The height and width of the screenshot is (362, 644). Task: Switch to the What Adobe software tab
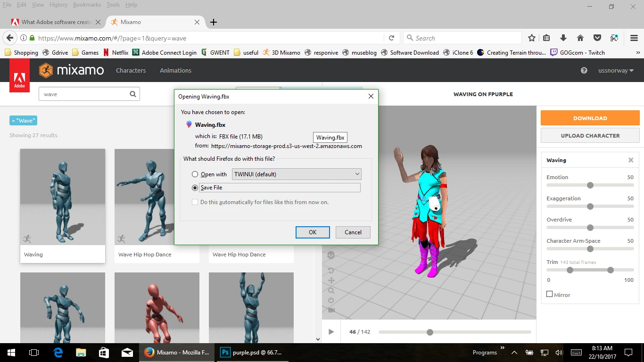(57, 22)
